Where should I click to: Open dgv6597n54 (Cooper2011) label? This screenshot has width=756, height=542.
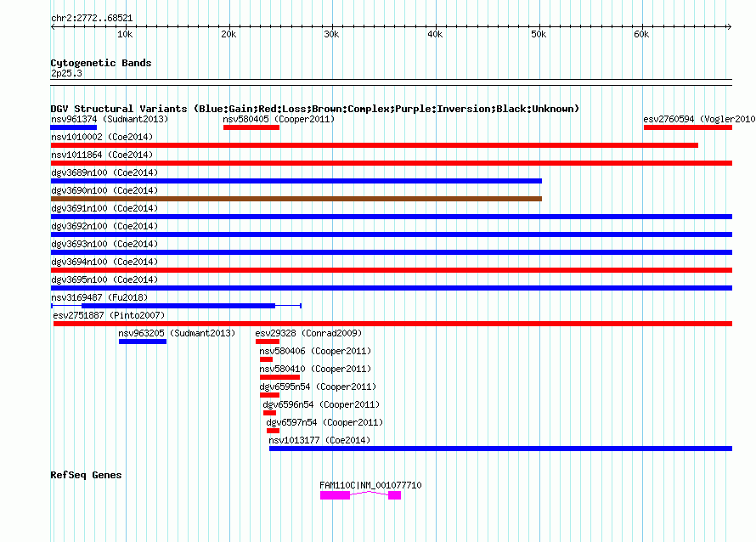(324, 422)
